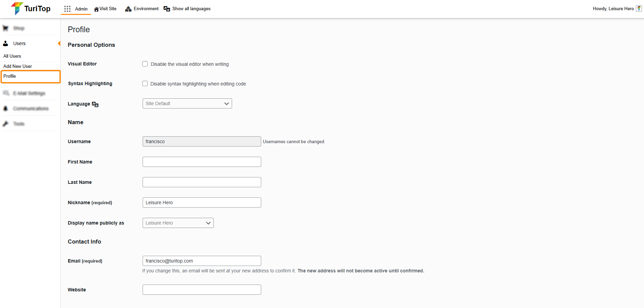Image resolution: width=644 pixels, height=308 pixels.
Task: Click into the Website field
Action: click(202, 290)
